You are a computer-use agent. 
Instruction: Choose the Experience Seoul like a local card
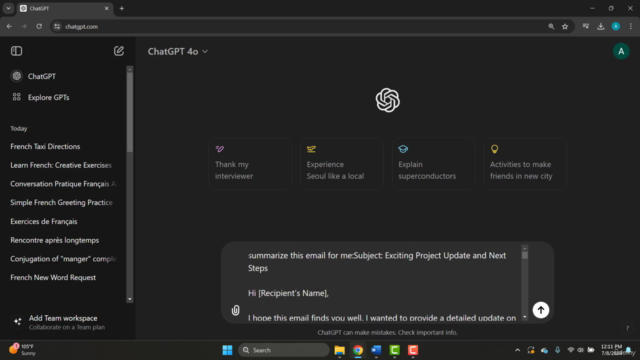[342, 164]
